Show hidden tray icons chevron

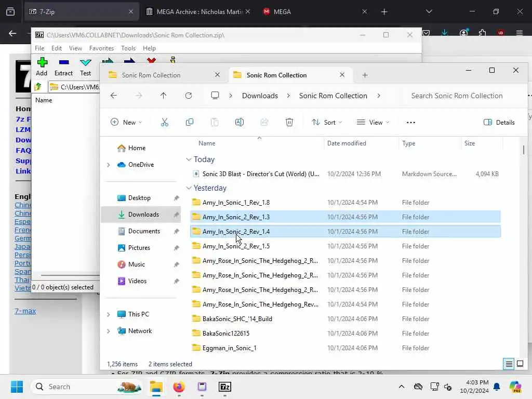click(x=402, y=387)
